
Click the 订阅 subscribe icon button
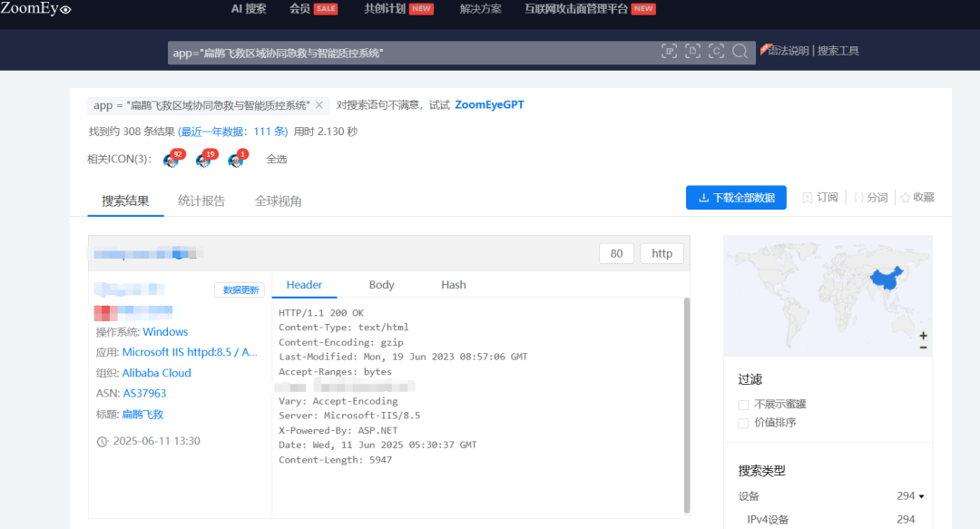pos(808,198)
